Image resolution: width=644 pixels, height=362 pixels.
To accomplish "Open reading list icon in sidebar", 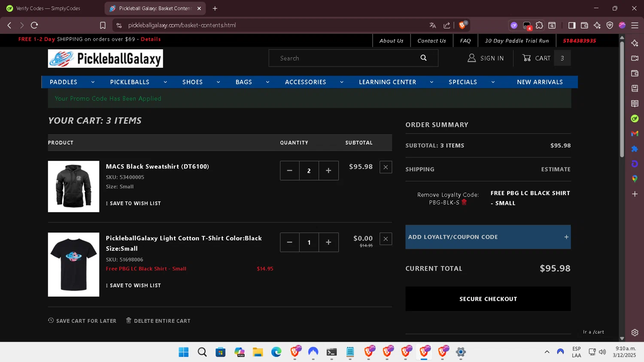I will coord(635,103).
